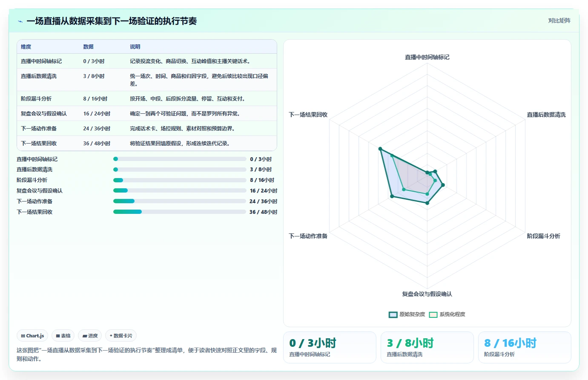Click the 24 / 36小时 table cell
Viewport: 588px width, 380px height.
click(97, 129)
